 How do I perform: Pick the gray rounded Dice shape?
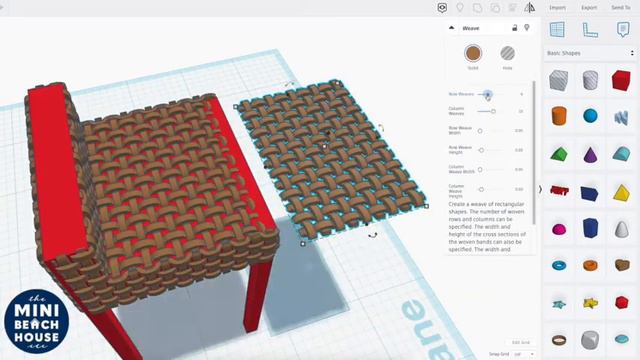[590, 340]
